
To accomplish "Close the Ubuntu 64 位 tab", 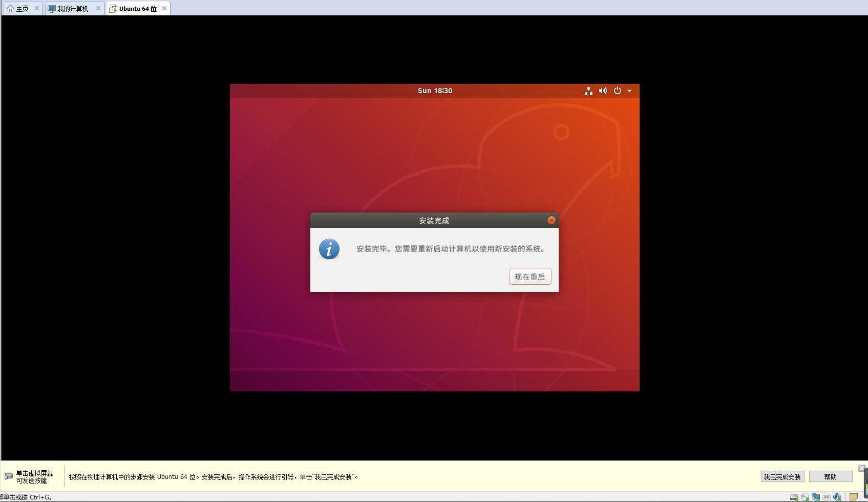I will coord(164,8).
